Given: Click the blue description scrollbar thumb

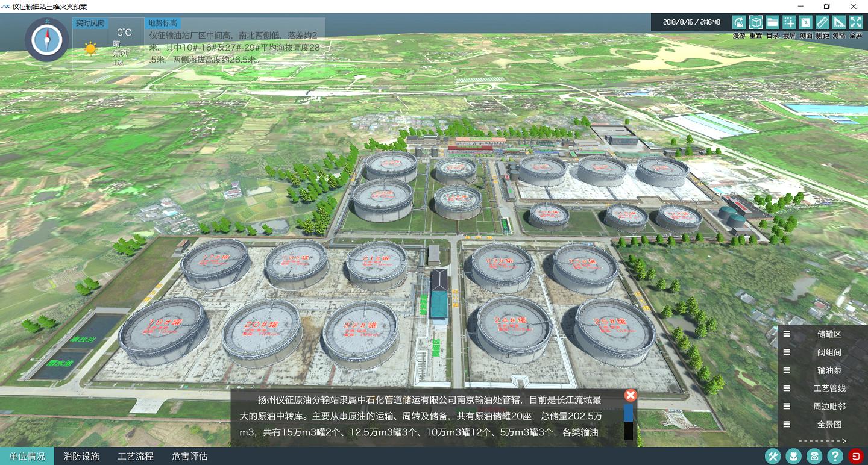Looking at the screenshot, I should pos(629,413).
